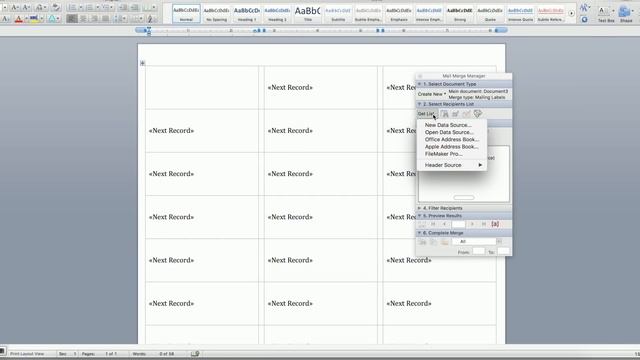Insert a Shape
The height and width of the screenshot is (360, 640).
click(x=626, y=13)
